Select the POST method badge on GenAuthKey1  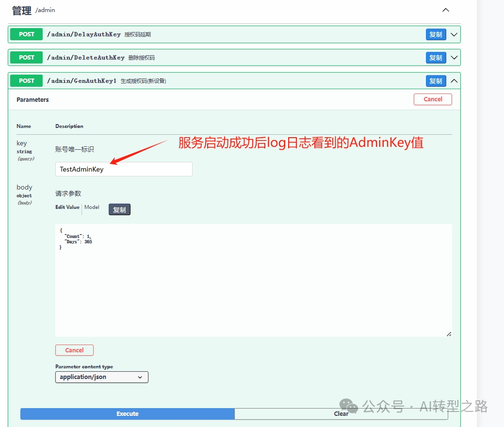point(26,80)
